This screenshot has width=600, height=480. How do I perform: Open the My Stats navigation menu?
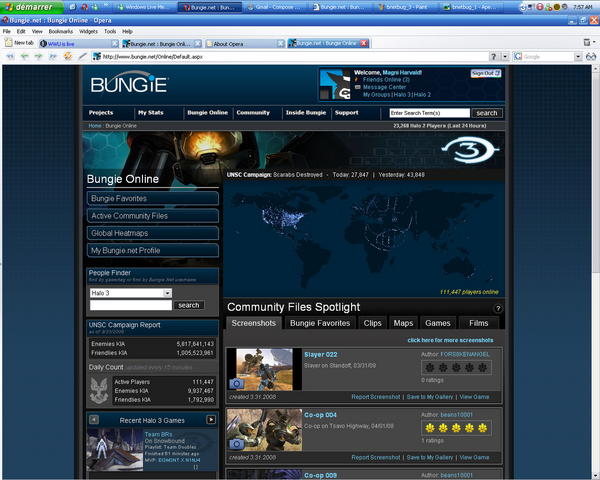point(150,113)
